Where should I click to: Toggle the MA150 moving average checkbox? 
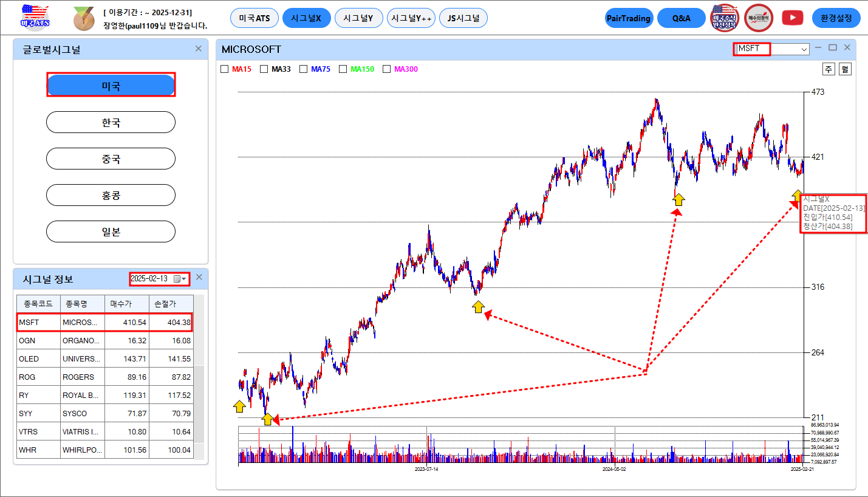[343, 69]
